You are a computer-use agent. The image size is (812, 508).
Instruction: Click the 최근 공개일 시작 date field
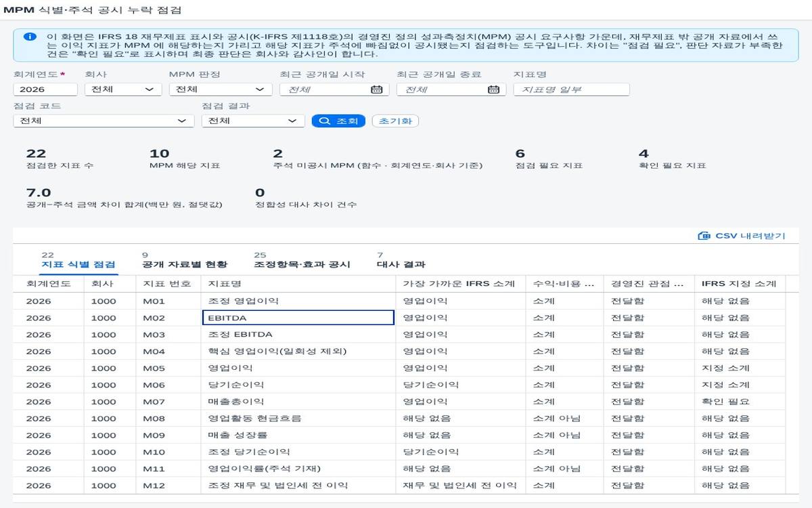tap(334, 89)
